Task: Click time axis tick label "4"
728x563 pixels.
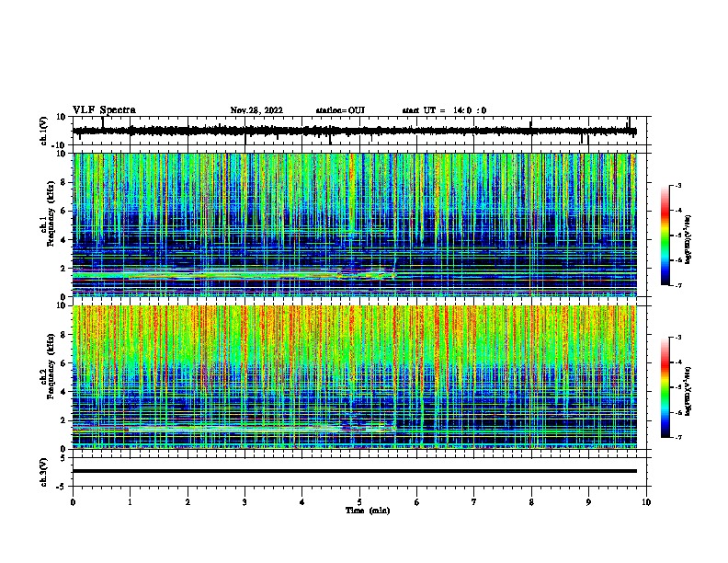Action: [302, 502]
